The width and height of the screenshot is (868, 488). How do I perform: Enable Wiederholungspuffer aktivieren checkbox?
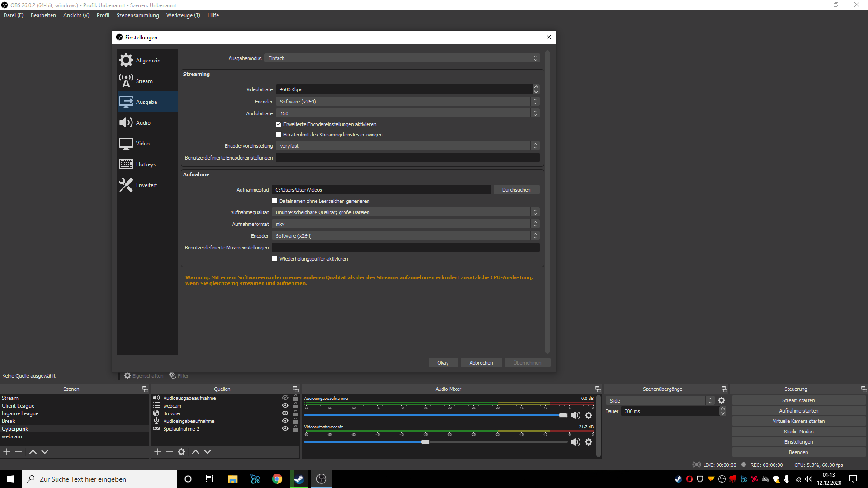[x=275, y=259]
